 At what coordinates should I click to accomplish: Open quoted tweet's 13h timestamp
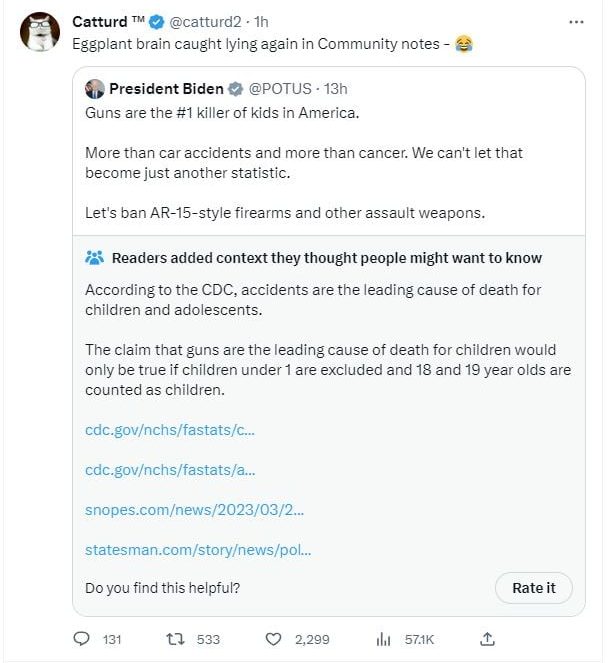337,89
